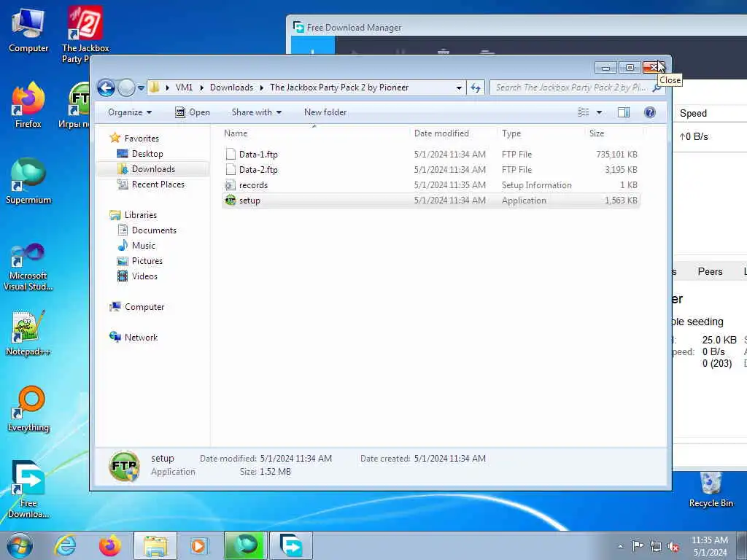This screenshot has width=747, height=560.
Task: Launch Firefox from the desktop
Action: click(28, 105)
